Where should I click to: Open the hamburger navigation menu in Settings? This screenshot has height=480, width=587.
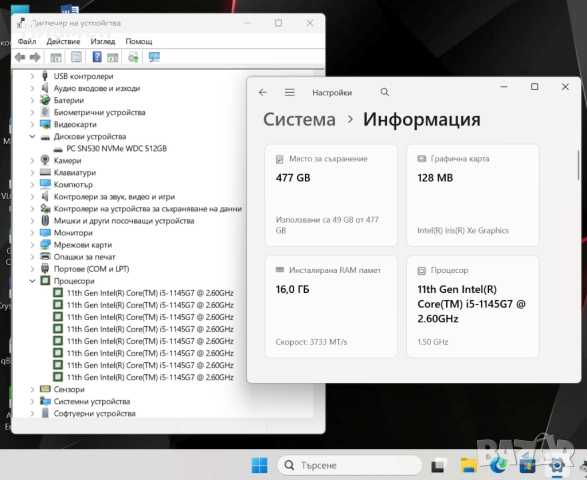290,92
